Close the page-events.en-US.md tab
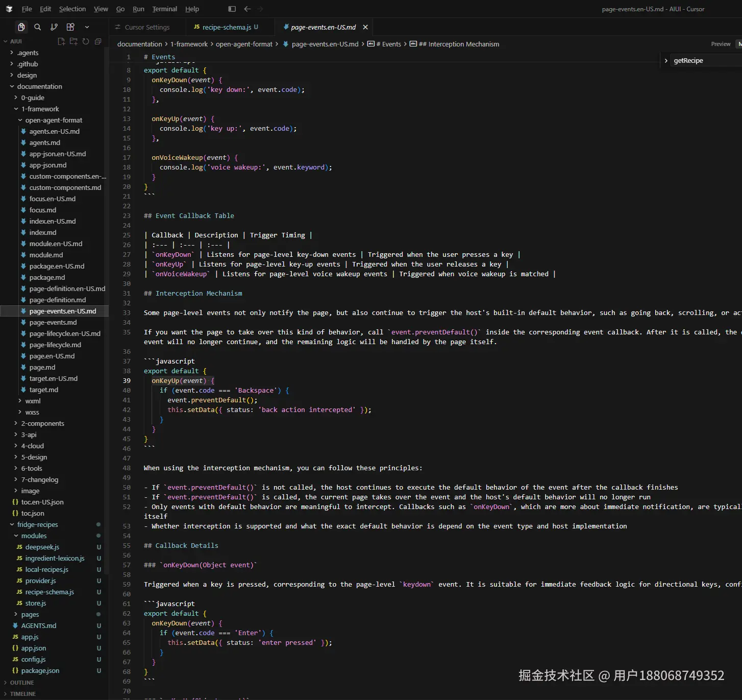742x700 pixels. [365, 27]
